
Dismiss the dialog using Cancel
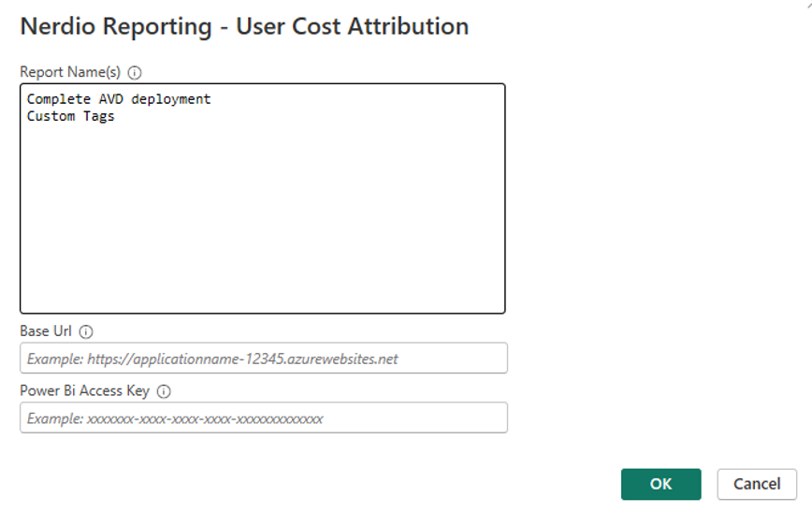point(757,484)
